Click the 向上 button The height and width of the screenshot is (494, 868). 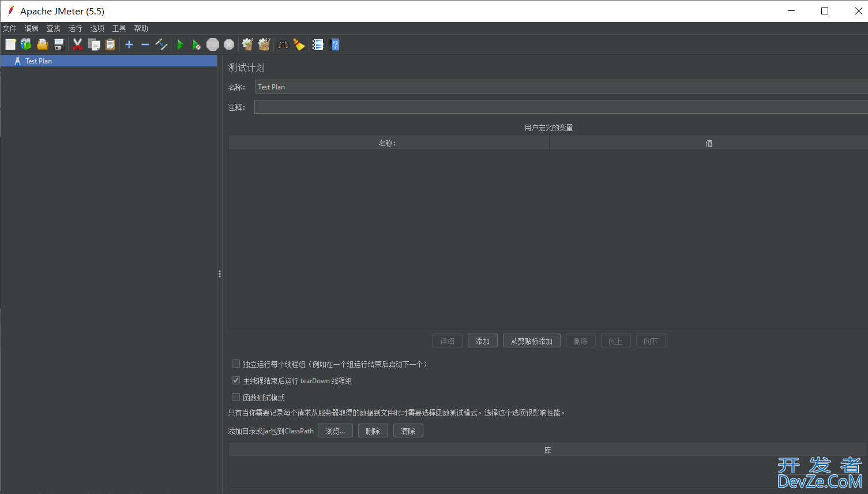pos(616,341)
